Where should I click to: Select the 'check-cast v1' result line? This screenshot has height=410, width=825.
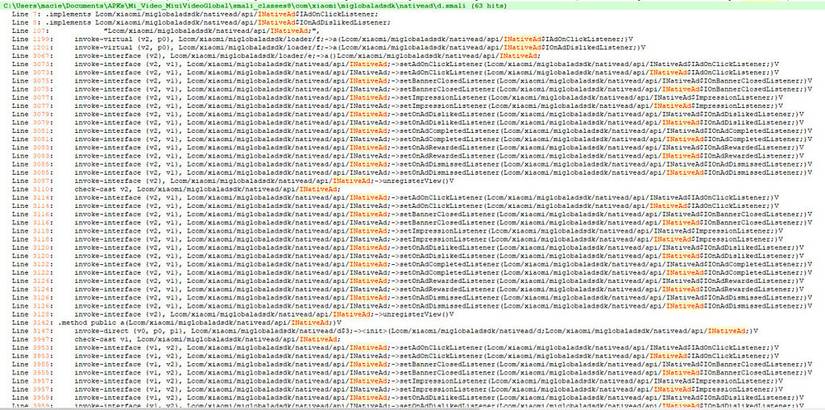pos(176,339)
